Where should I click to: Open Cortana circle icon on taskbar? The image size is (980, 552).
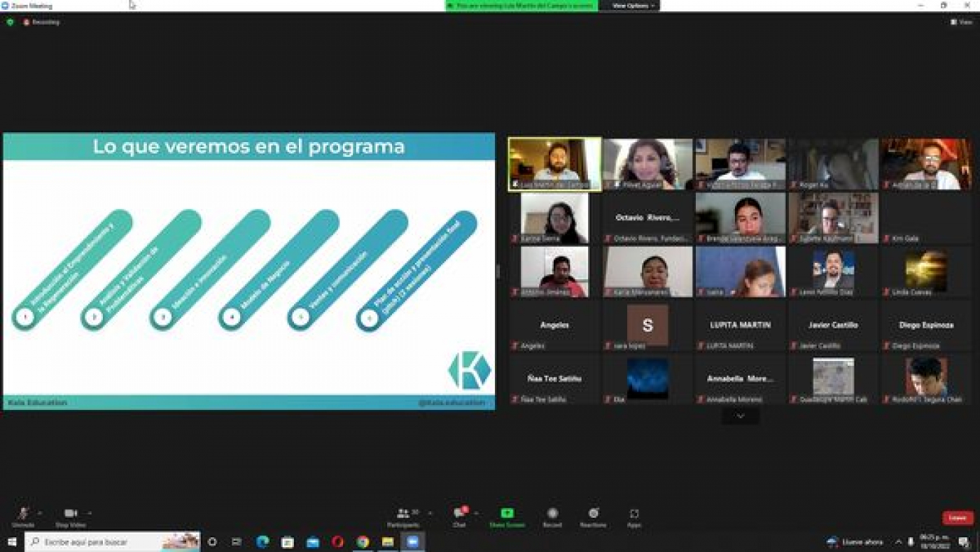(212, 542)
